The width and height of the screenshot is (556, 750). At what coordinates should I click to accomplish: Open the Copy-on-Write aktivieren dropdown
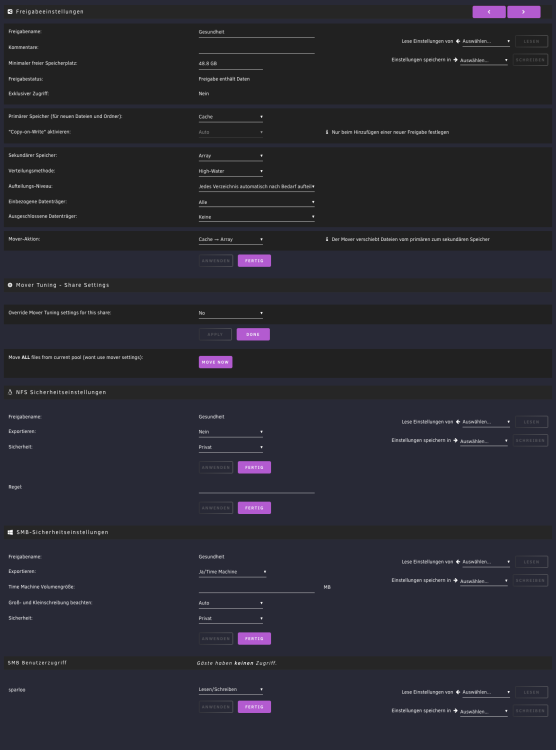coord(231,132)
